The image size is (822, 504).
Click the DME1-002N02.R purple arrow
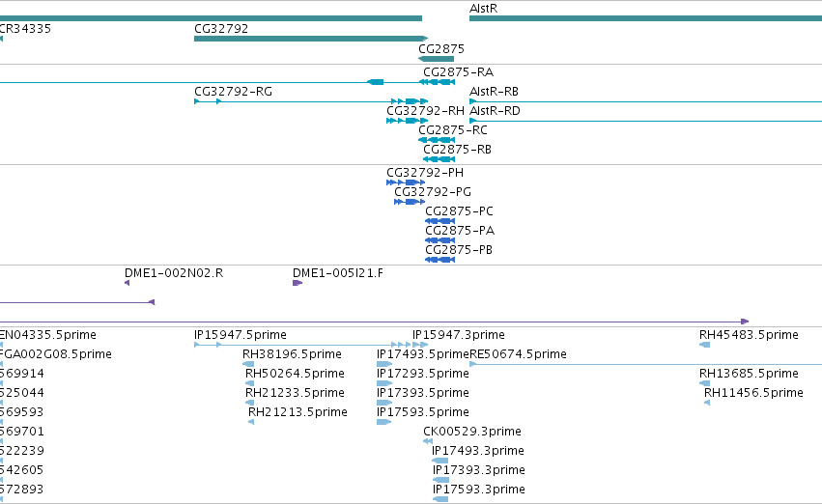127,283
